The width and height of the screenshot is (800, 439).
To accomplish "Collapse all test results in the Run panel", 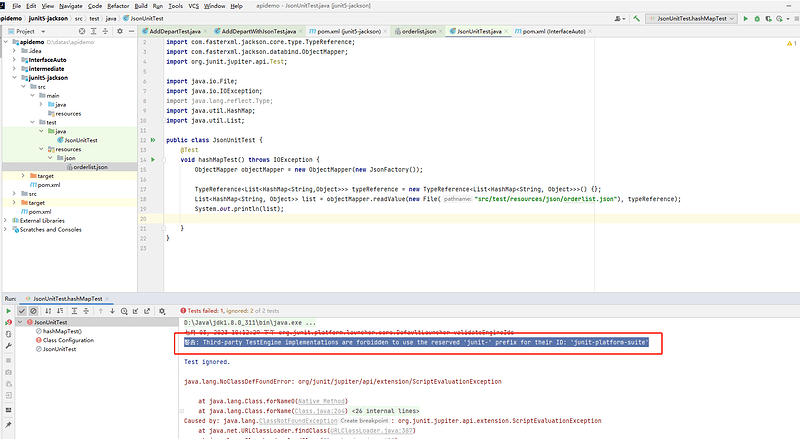I will point(86,311).
